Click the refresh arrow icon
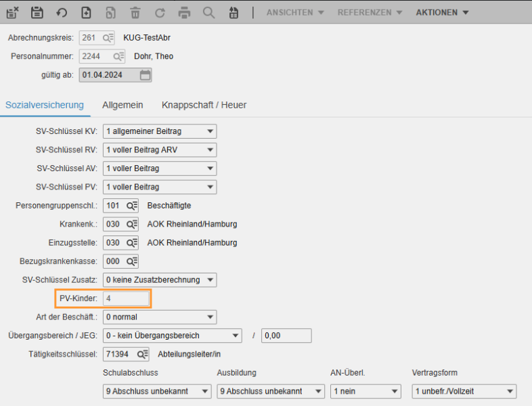The image size is (532, 406). point(160,13)
